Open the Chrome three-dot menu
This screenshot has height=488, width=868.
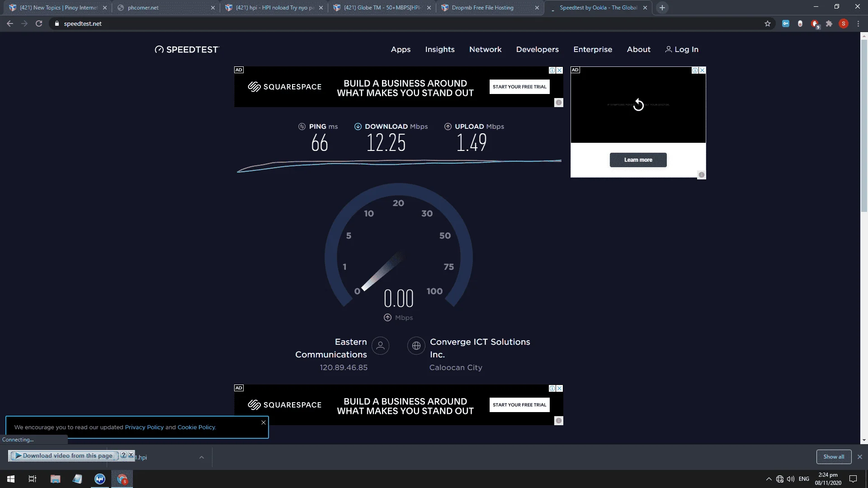(858, 23)
